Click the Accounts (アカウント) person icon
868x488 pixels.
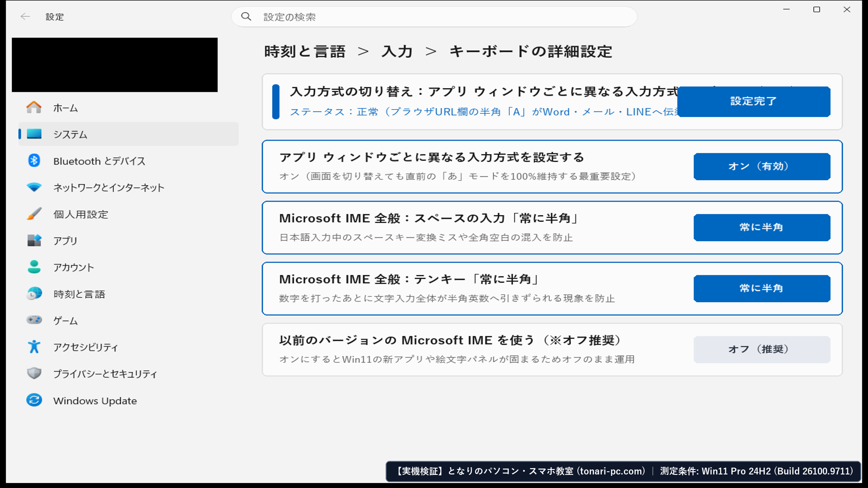click(x=34, y=267)
